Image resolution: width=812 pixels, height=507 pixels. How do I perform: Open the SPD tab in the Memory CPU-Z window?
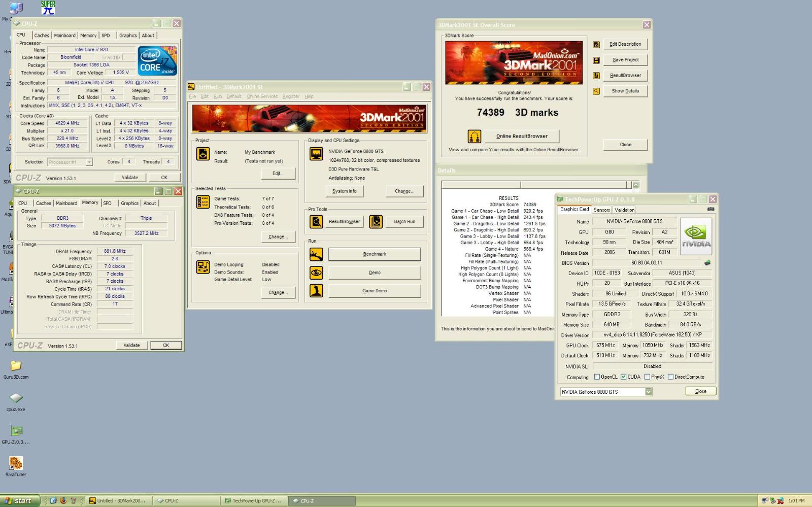[108, 203]
